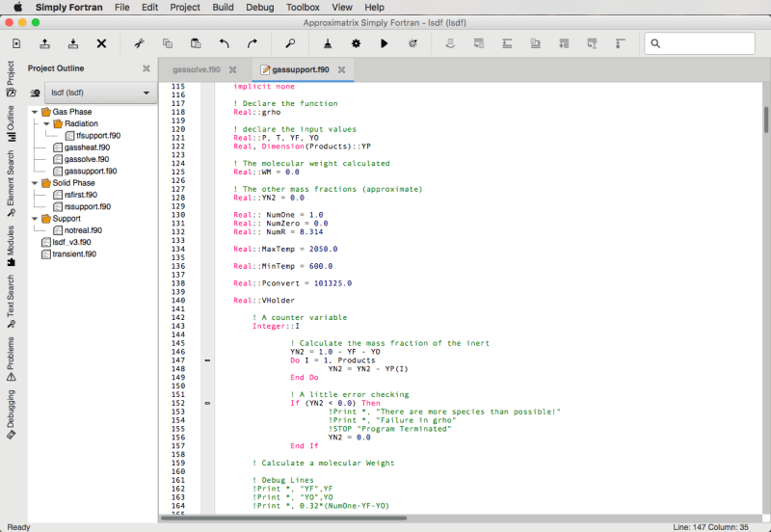The image size is (771, 532).
Task: Open the lsdf (lsdf) project dropdown
Action: click(x=101, y=93)
